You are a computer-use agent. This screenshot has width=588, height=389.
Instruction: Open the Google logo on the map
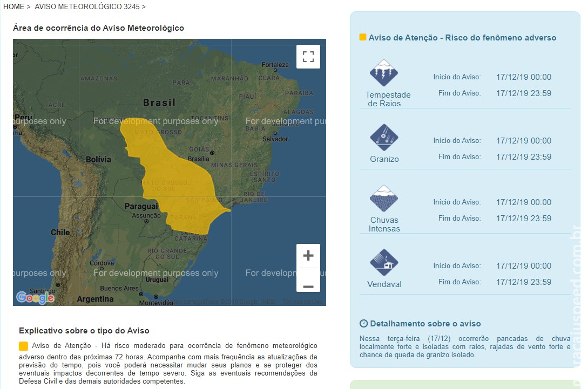click(35, 297)
